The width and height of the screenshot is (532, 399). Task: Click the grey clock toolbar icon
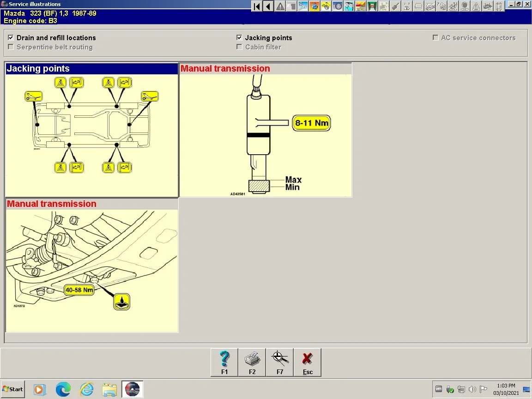(x=338, y=6)
